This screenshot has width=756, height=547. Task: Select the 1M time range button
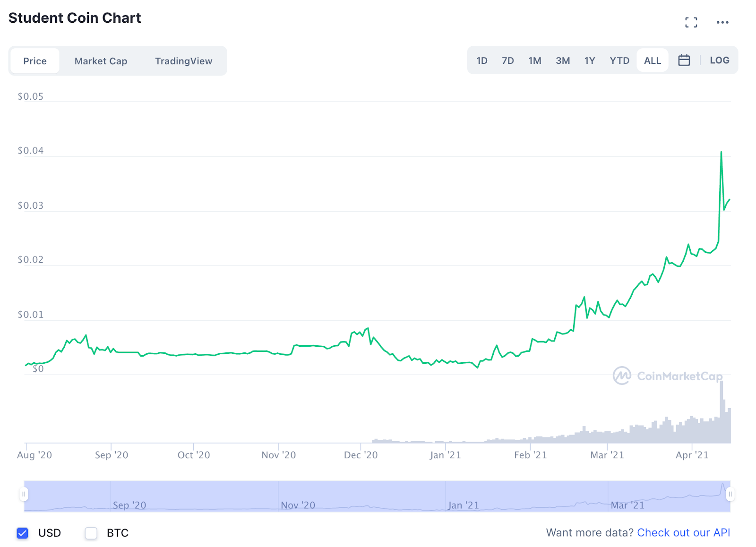pos(535,60)
